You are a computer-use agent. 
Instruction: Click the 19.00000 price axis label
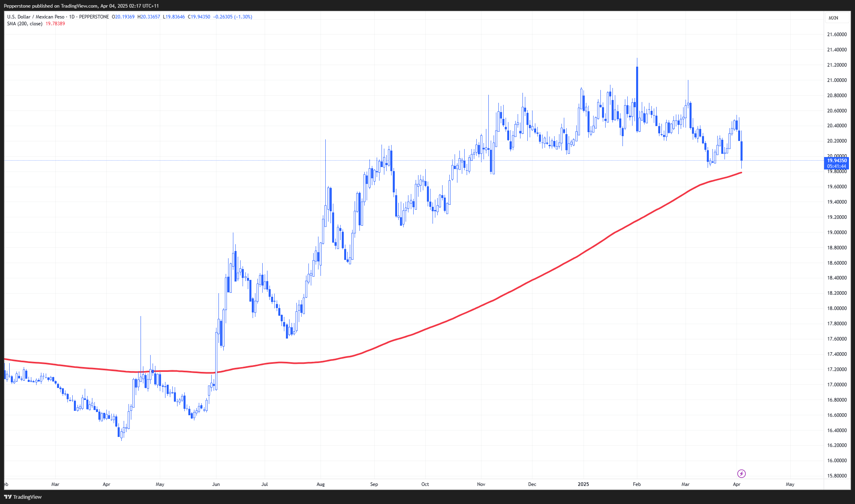click(x=837, y=233)
